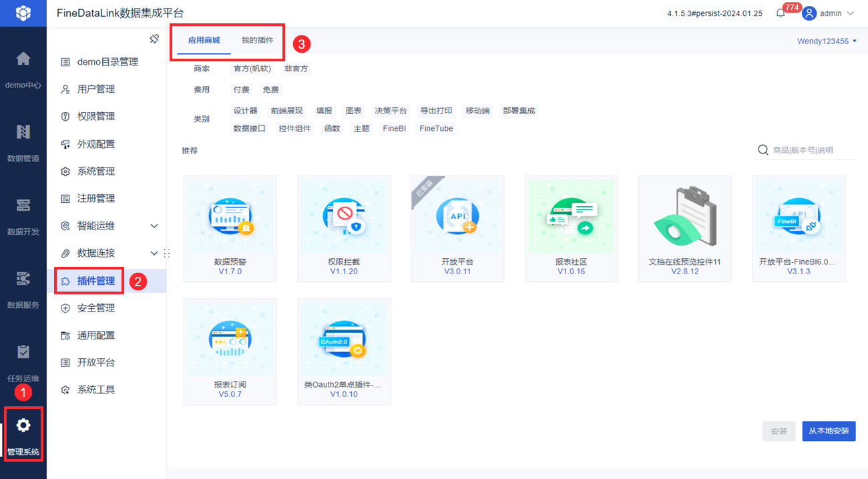The image size is (868, 479).
Task: Click the FineDataLink logo icon
Action: pos(23,13)
